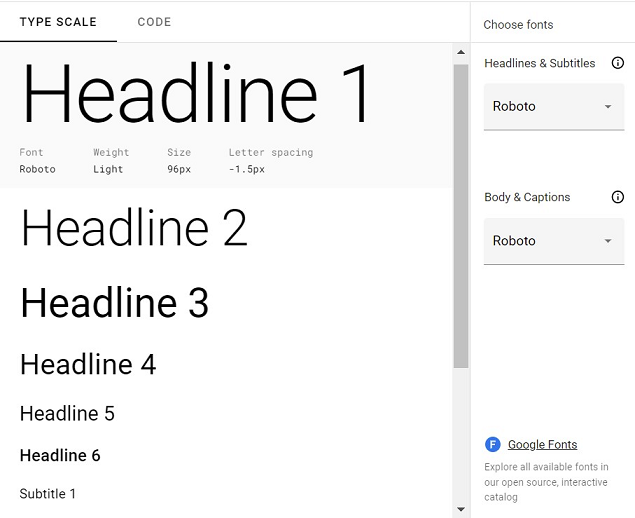
Task: Click the vertical scrollbar thumb
Action: 460,216
